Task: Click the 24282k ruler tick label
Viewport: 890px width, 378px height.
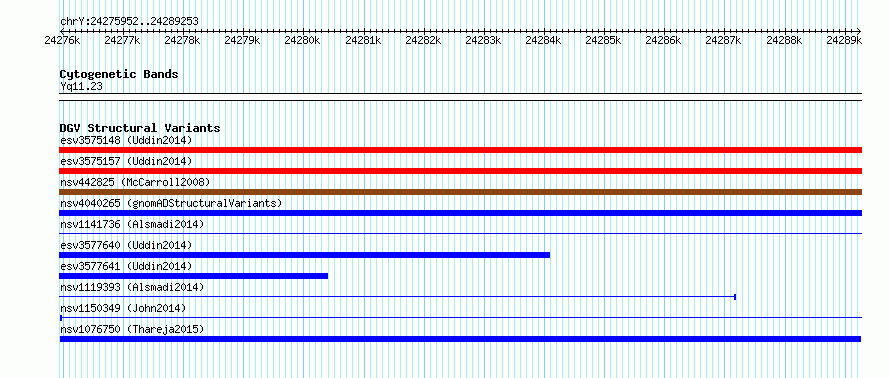Action: [x=423, y=40]
